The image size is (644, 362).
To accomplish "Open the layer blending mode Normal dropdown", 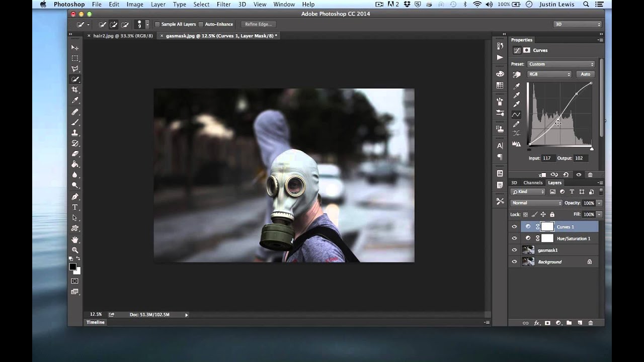I will 536,203.
